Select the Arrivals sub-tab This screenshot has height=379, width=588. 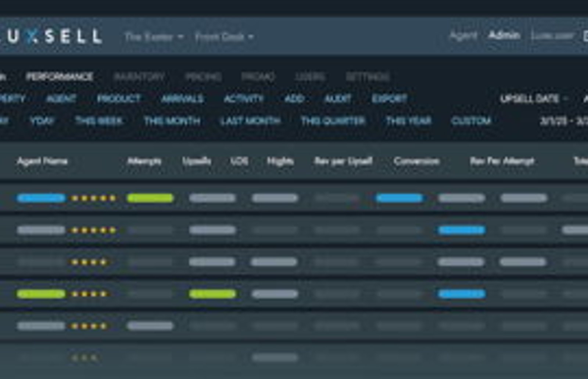(x=182, y=98)
